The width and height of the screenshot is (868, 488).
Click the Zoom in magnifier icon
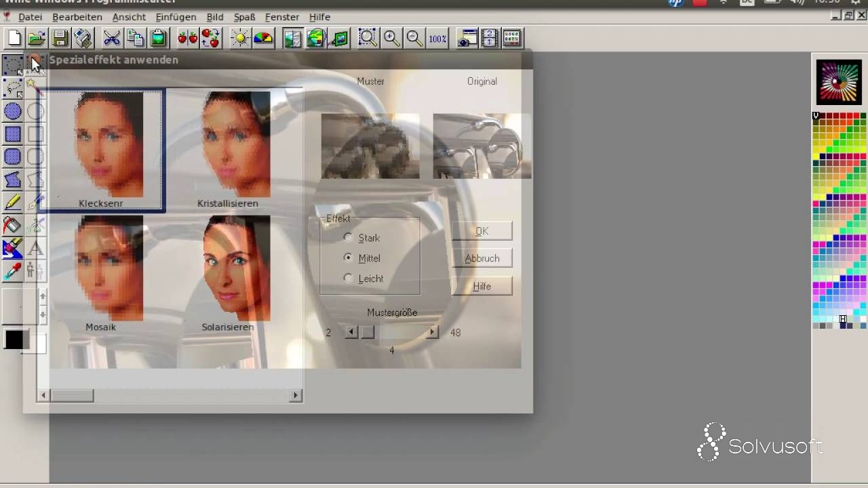click(x=391, y=38)
